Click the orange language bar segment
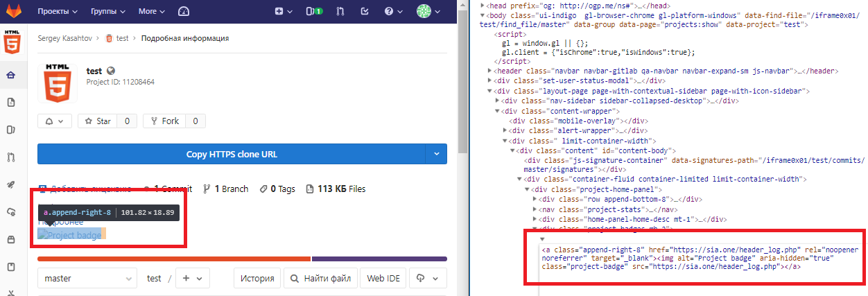This screenshot has width=868, height=296. point(173,259)
